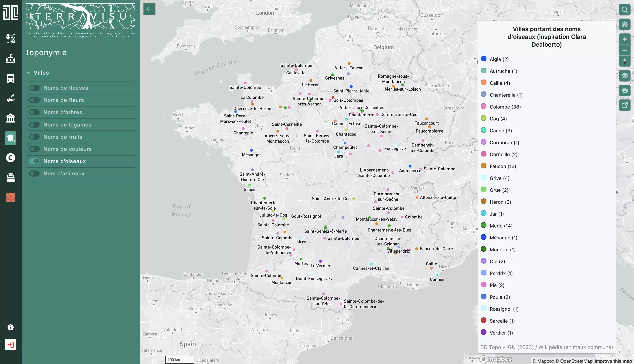Click the logo at the sidebar top

tap(11, 12)
